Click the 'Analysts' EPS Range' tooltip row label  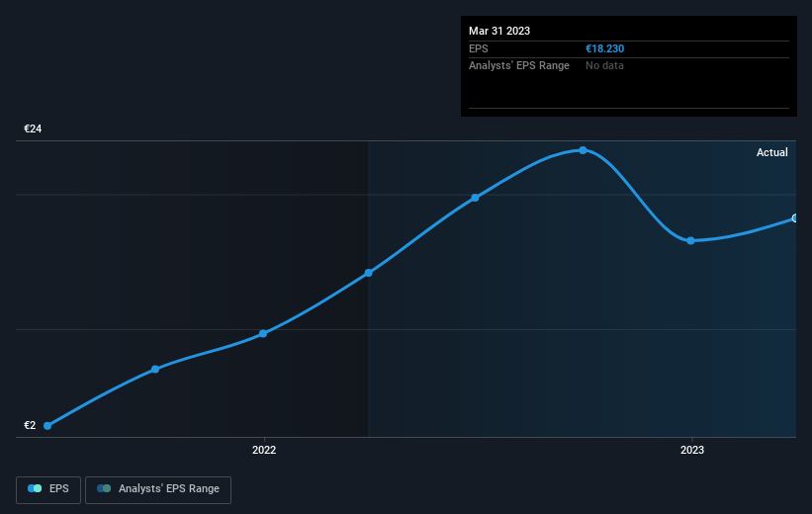point(519,66)
